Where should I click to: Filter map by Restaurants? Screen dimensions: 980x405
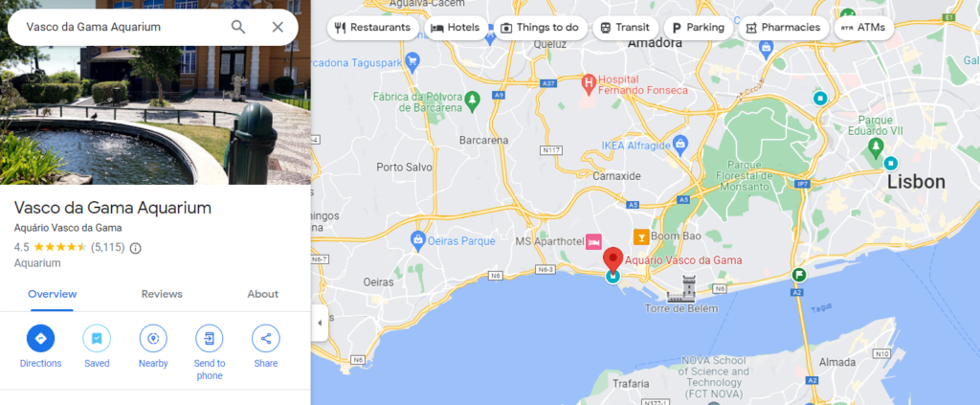click(373, 28)
